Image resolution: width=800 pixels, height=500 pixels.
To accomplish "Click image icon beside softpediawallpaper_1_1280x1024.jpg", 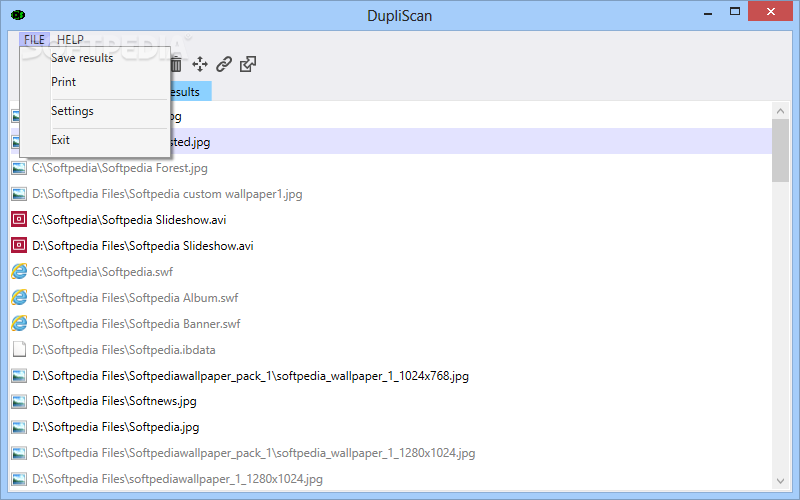I will click(x=19, y=479).
